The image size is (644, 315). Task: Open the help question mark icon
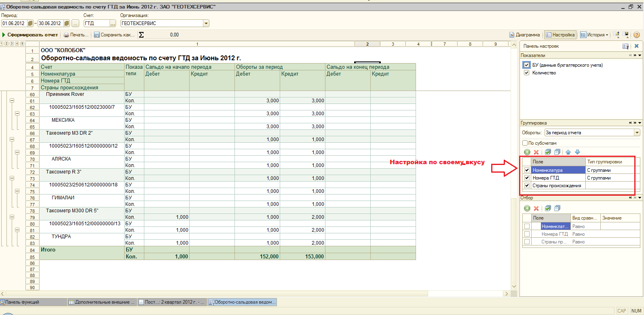tap(637, 35)
